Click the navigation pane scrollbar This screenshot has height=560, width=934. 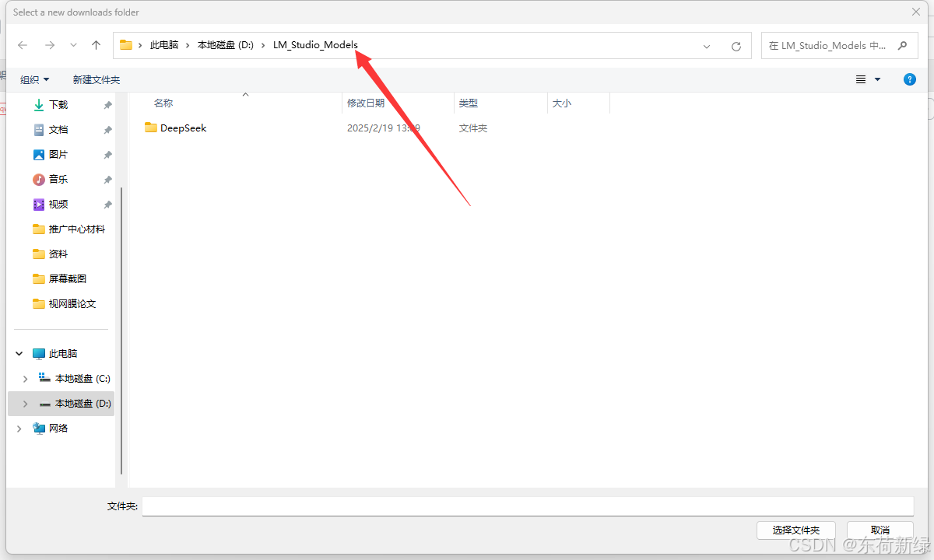(x=121, y=331)
